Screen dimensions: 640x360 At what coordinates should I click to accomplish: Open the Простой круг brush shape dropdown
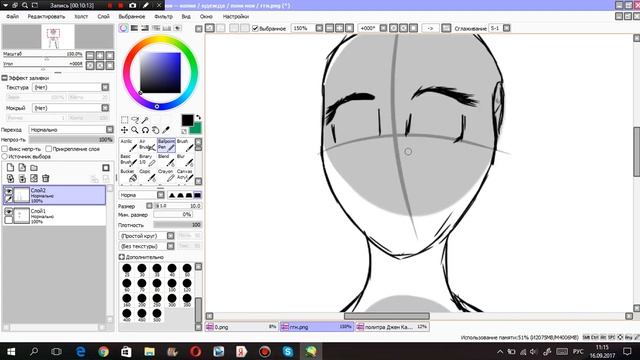[171, 236]
